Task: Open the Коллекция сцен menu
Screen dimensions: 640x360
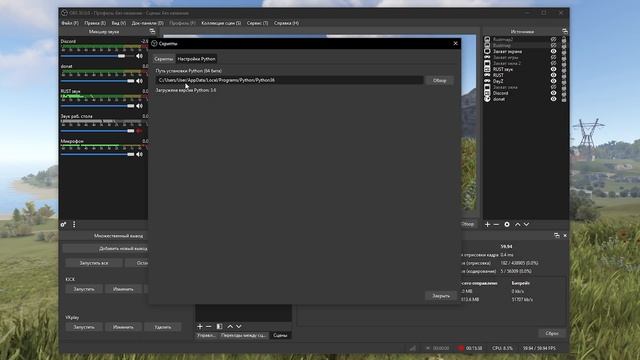Action: (221, 23)
